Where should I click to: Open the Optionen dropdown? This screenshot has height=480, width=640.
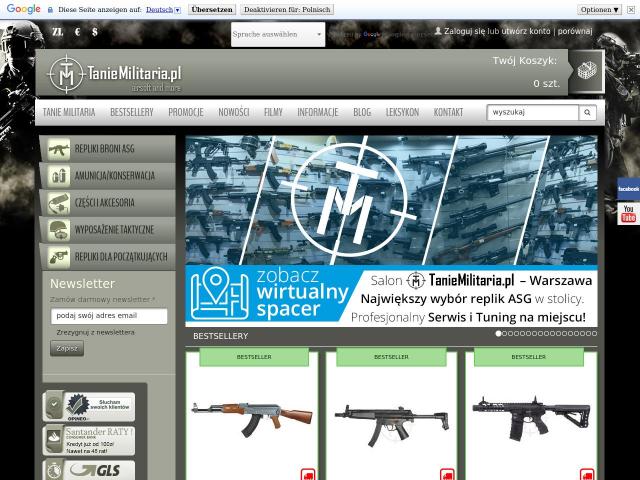pyautogui.click(x=599, y=9)
